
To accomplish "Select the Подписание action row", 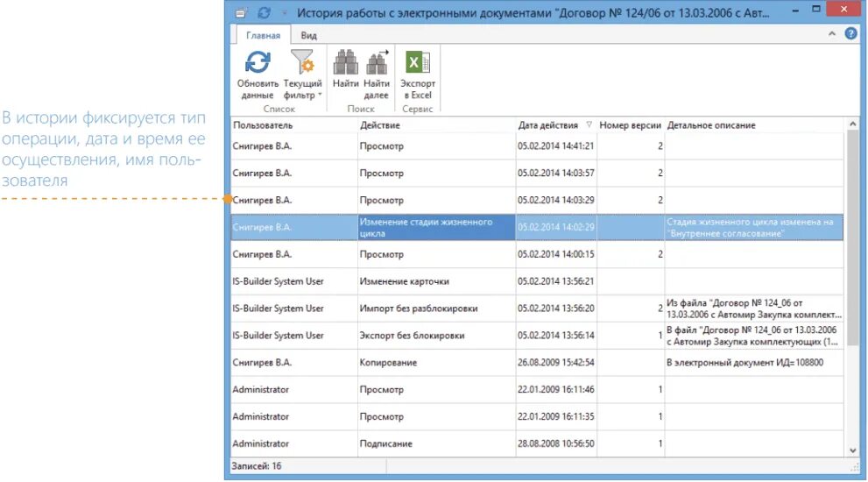I will tap(537, 443).
